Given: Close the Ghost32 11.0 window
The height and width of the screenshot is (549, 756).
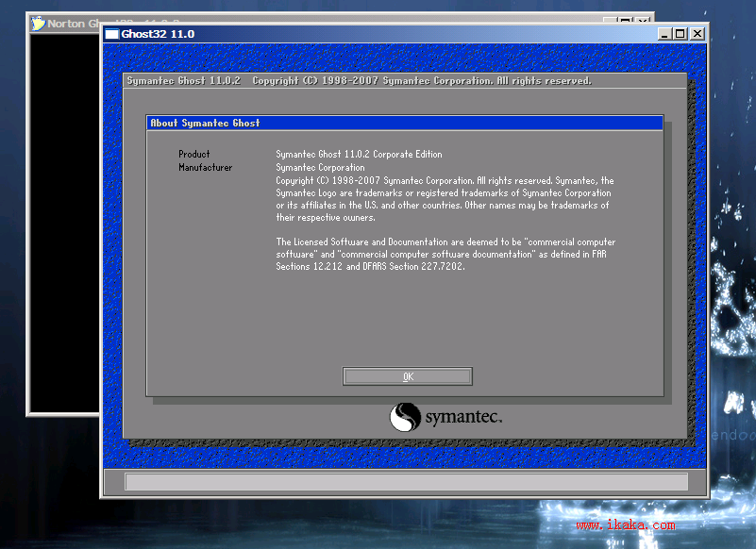Looking at the screenshot, I should (x=697, y=34).
